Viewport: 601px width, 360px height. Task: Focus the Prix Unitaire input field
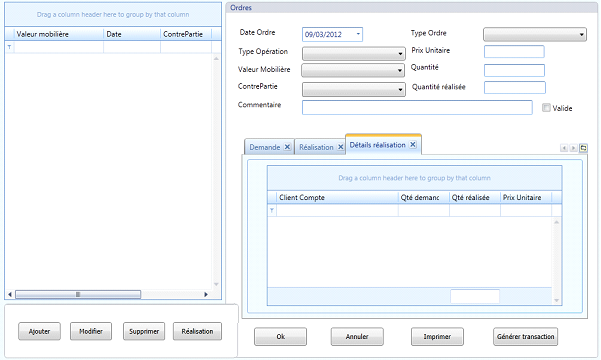click(514, 51)
